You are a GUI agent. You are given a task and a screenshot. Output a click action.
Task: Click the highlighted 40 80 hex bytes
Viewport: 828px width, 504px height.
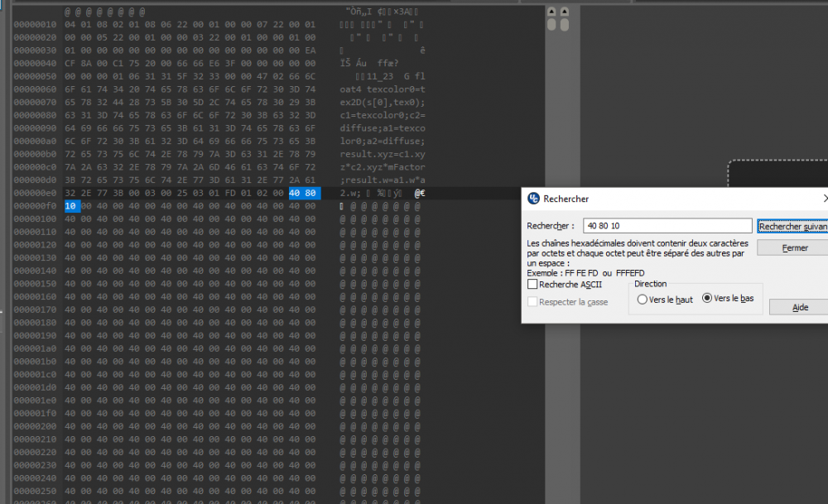302,193
